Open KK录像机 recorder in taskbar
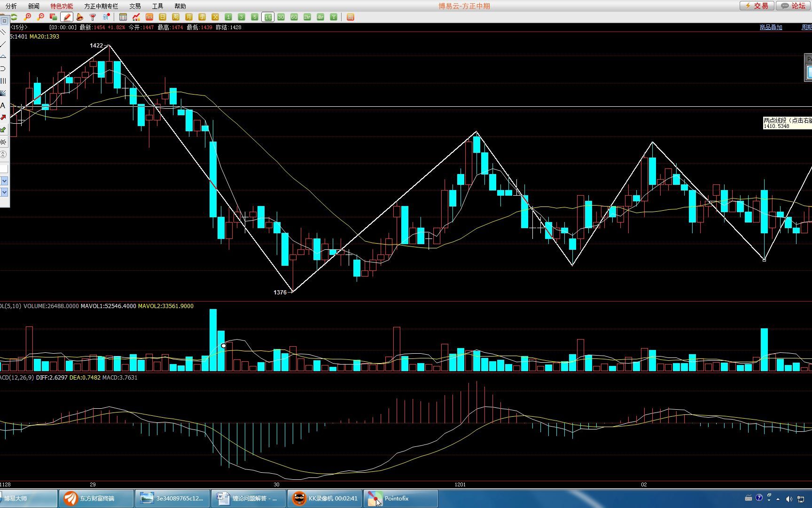812x508 pixels. tap(325, 499)
